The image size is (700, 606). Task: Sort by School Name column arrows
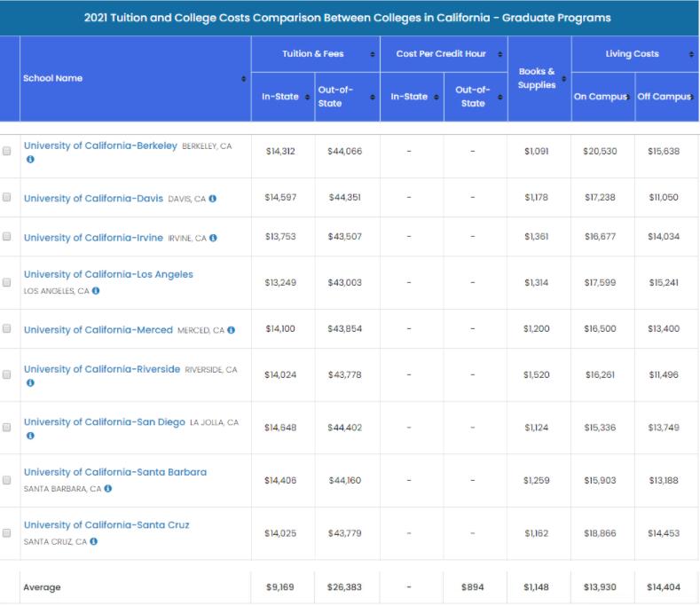(243, 79)
